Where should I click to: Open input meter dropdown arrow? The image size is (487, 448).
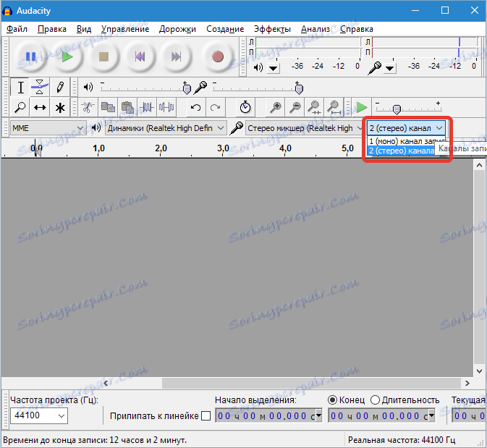390,68
